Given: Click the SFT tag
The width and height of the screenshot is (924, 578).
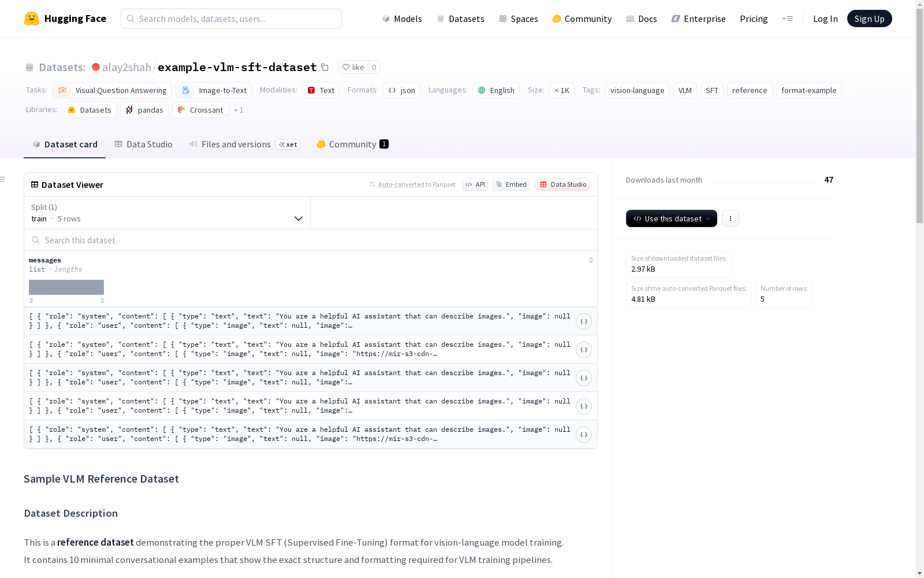Looking at the screenshot, I should [712, 90].
